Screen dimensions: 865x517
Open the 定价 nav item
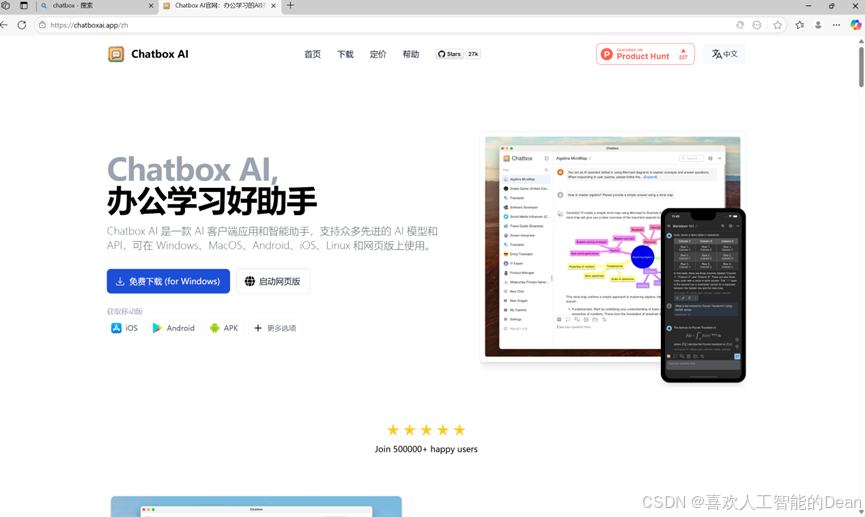click(378, 54)
